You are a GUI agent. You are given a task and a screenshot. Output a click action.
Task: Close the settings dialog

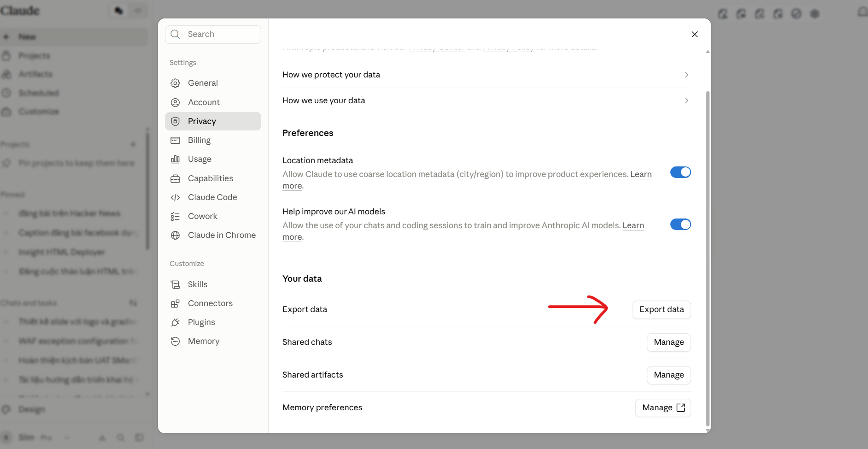[x=695, y=34]
